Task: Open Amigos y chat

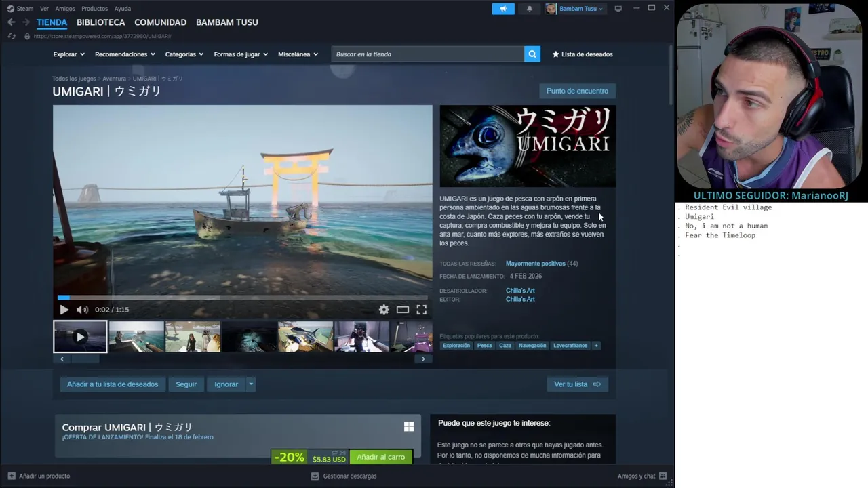Action: [642, 476]
